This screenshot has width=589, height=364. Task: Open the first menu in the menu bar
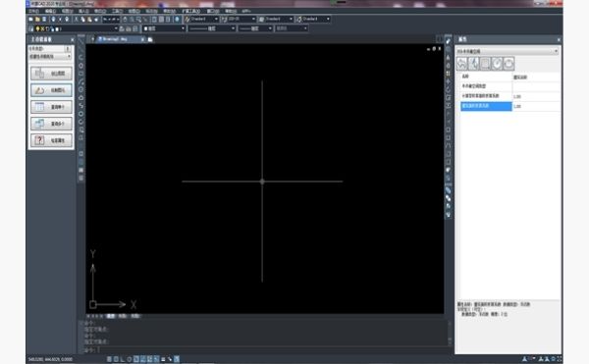(33, 11)
